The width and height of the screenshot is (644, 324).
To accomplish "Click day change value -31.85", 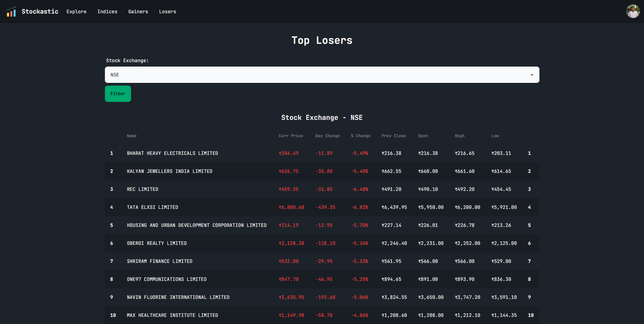I will (x=324, y=189).
